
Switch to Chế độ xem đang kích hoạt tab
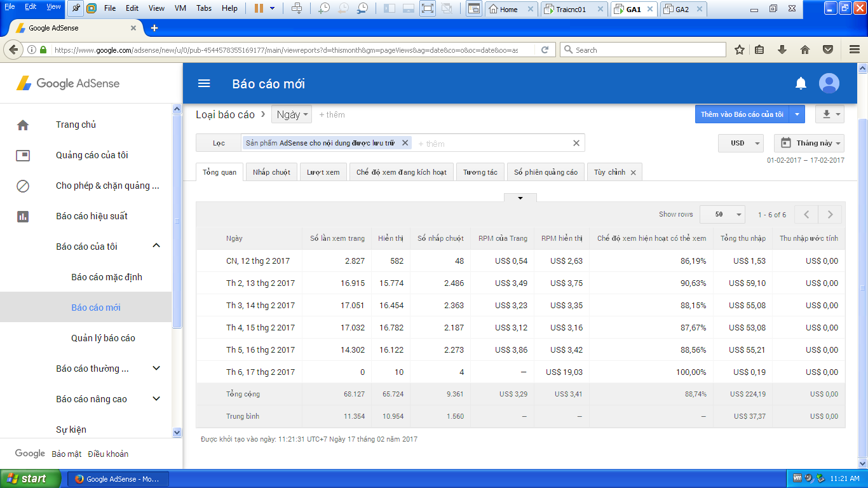click(402, 172)
